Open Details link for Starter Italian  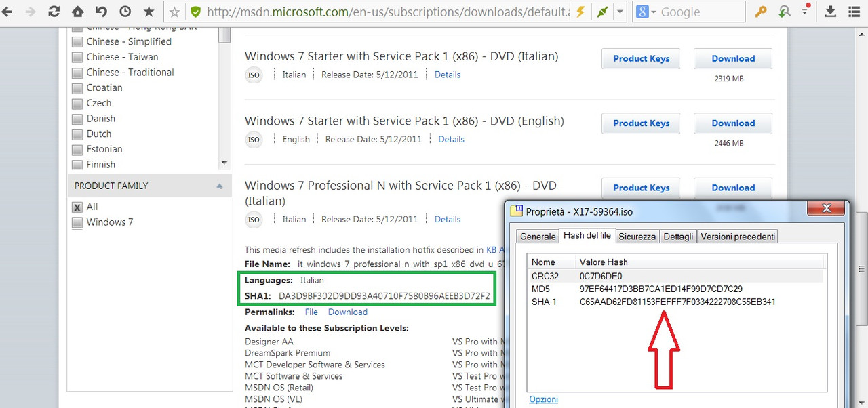point(448,75)
